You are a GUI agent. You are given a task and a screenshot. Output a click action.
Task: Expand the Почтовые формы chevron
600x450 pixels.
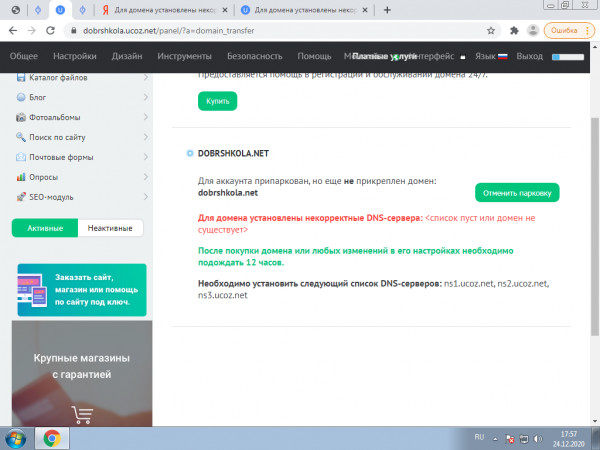coord(146,157)
